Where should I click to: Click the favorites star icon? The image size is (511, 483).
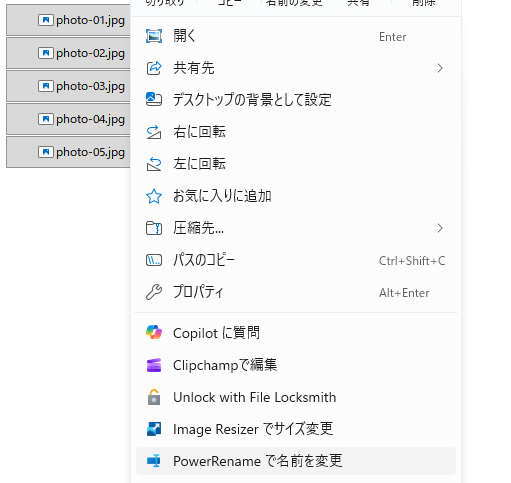click(154, 196)
